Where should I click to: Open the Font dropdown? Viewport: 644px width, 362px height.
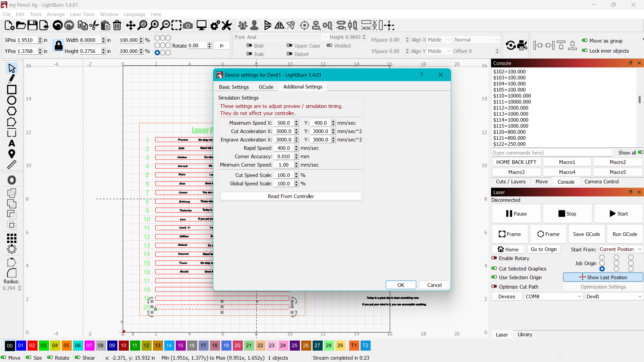point(287,37)
